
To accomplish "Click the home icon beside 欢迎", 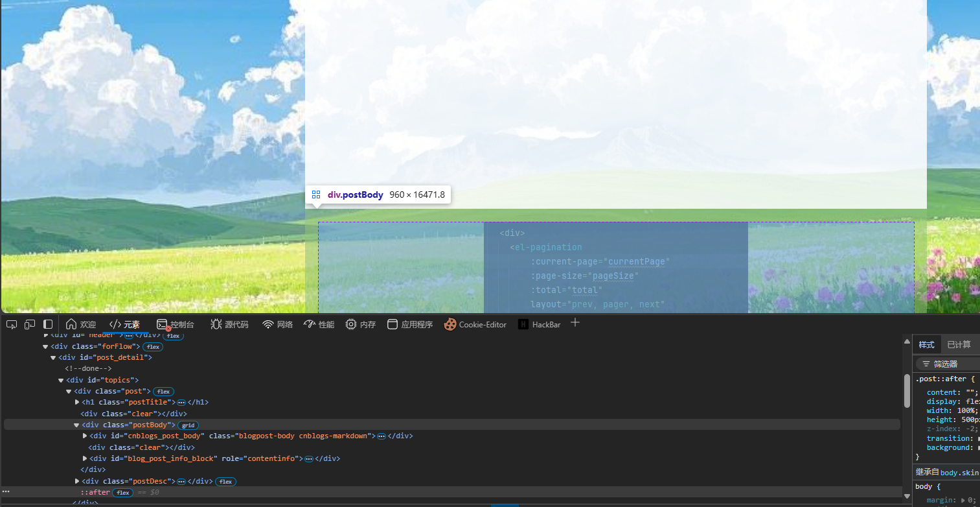I will [71, 324].
